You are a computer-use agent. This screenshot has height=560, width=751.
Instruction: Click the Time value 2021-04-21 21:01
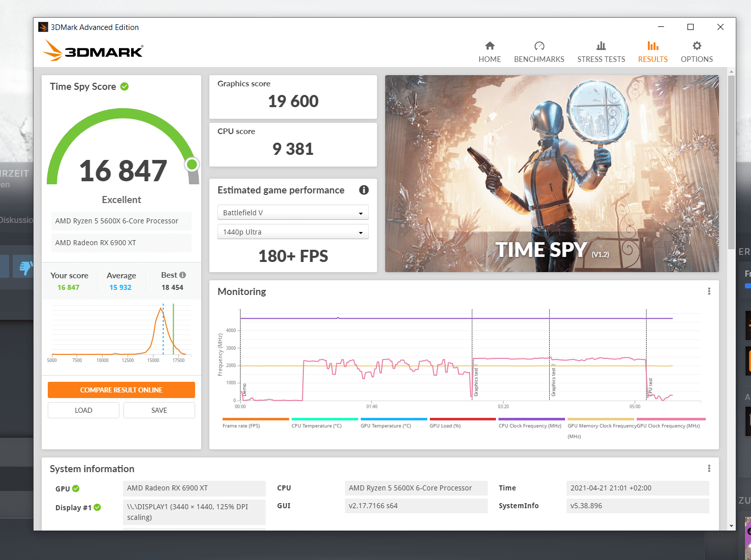[x=638, y=488]
